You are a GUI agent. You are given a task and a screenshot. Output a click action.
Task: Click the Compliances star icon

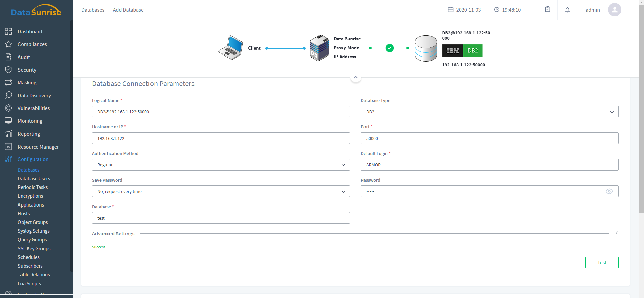point(8,44)
